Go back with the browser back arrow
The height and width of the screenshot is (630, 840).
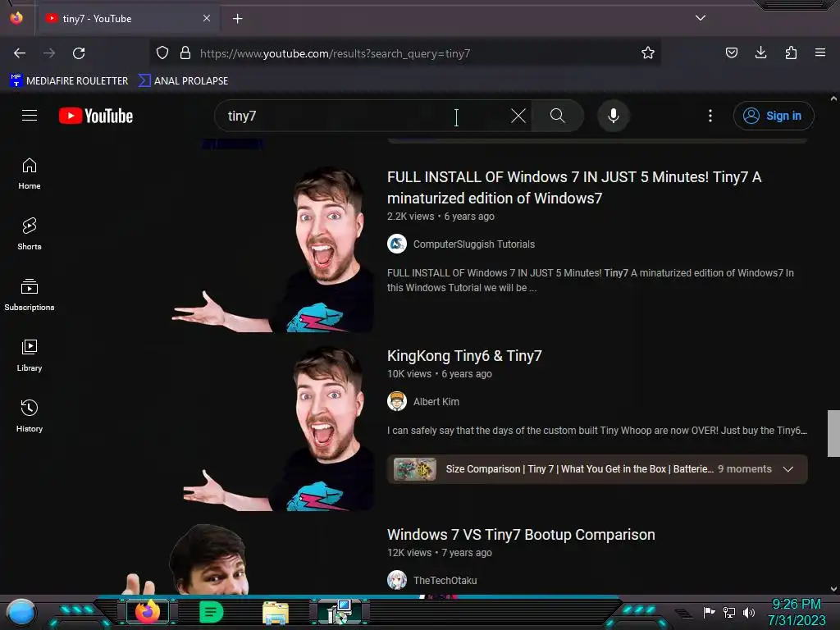coord(20,53)
